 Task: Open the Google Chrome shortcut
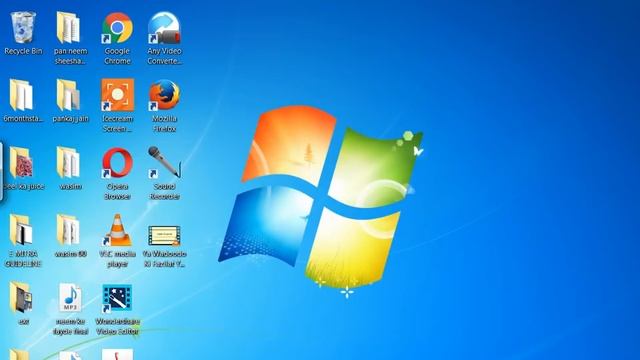(117, 38)
